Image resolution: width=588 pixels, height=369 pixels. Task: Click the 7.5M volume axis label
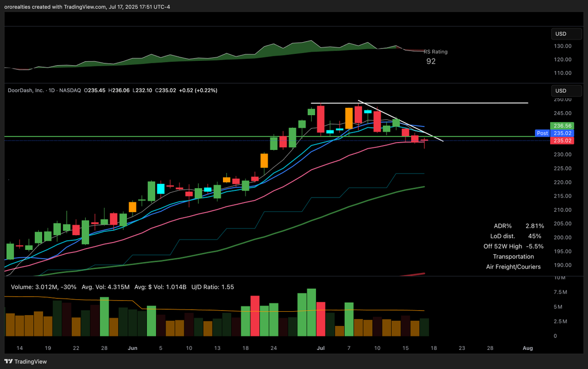[x=562, y=292]
